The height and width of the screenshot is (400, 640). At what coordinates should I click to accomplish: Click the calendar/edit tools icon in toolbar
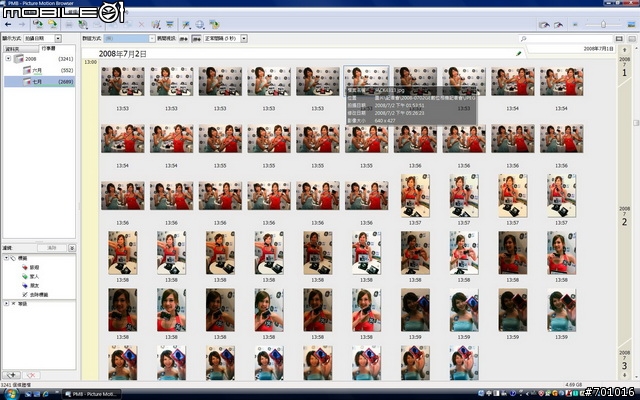155,25
